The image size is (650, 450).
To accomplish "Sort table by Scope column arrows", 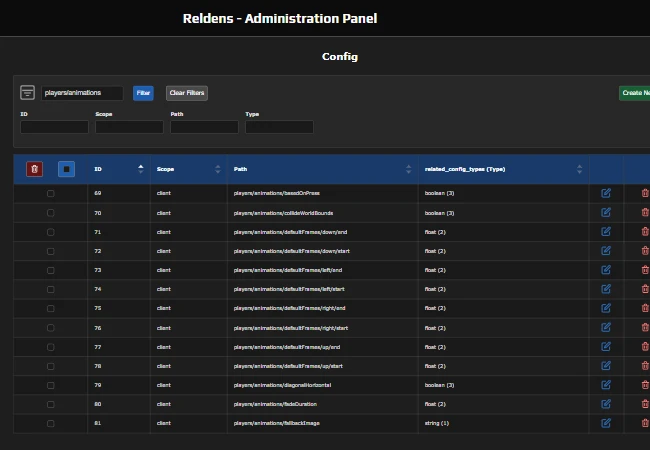I will [x=218, y=169].
